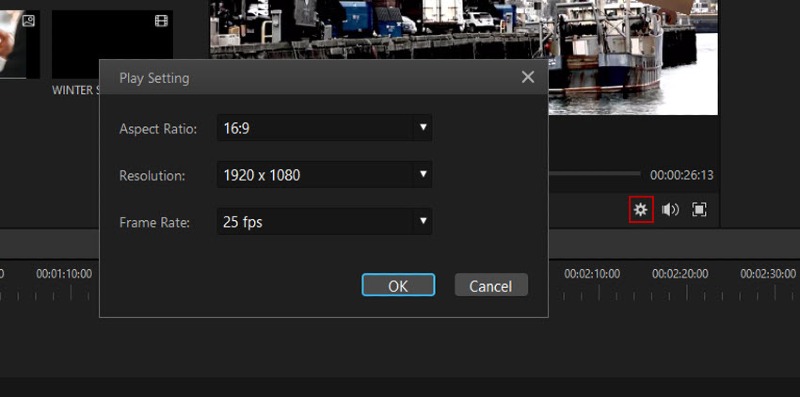Click the Frame Rate label
The width and height of the screenshot is (800, 397).
[155, 222]
